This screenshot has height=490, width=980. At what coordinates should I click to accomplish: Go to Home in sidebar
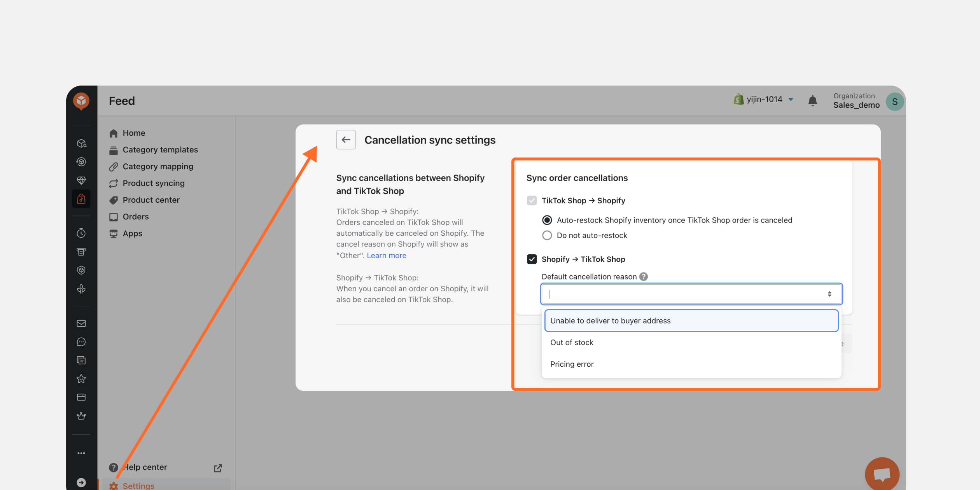click(134, 133)
